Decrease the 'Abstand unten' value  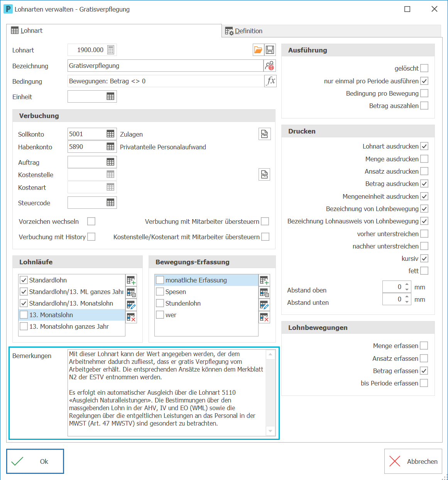(x=407, y=301)
